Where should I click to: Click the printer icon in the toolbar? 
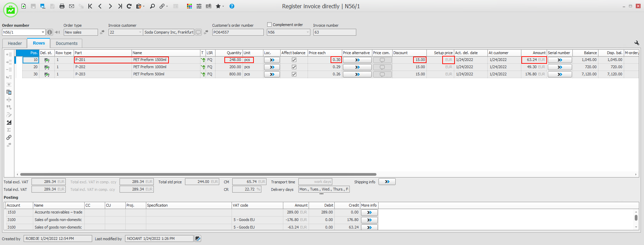62,6
